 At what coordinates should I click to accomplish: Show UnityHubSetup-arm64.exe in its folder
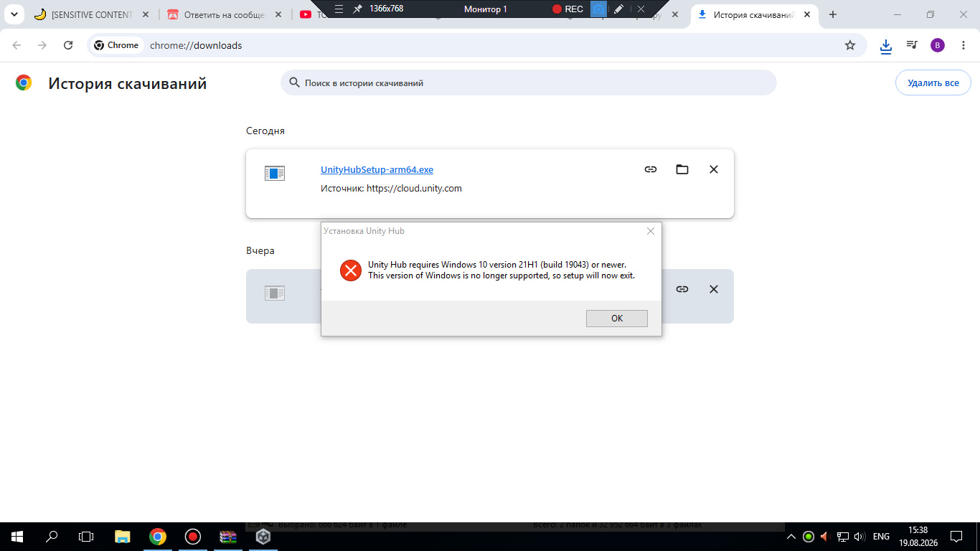point(682,169)
